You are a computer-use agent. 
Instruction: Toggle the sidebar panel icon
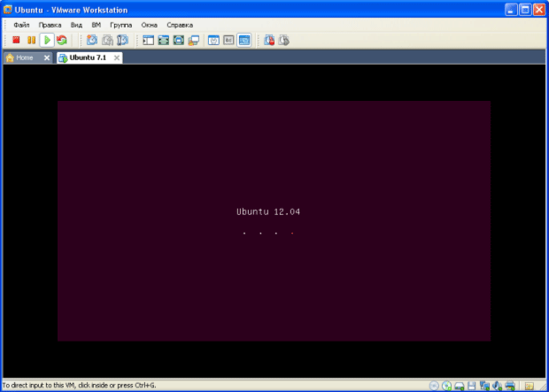149,40
